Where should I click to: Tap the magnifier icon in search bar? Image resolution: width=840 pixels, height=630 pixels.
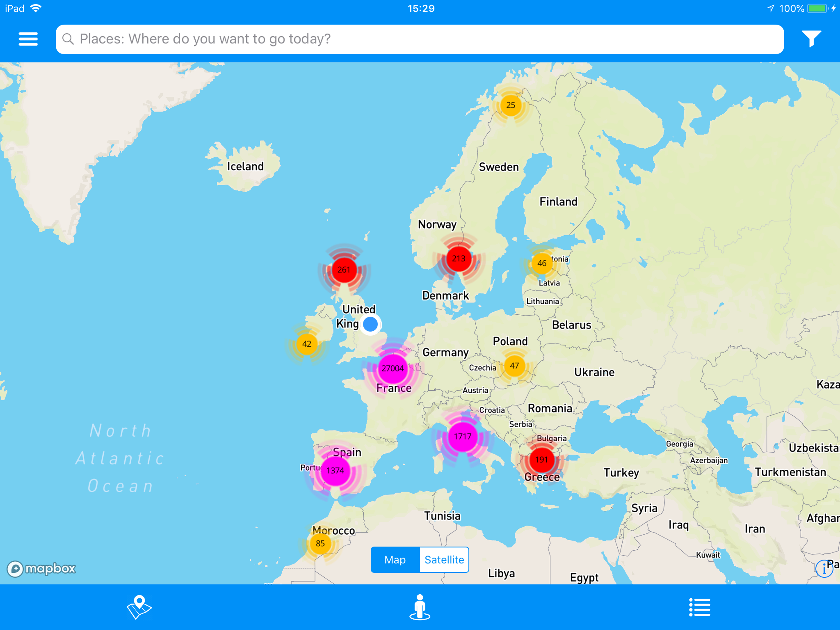click(x=68, y=39)
